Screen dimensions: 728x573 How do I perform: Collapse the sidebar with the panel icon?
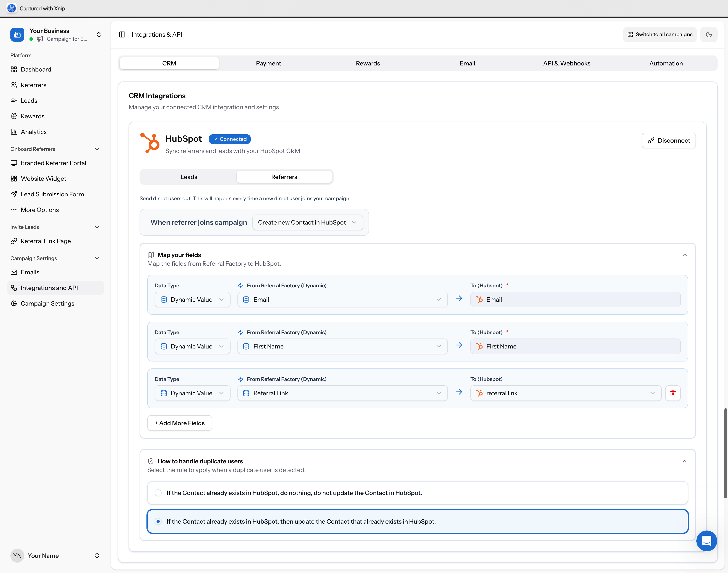122,34
